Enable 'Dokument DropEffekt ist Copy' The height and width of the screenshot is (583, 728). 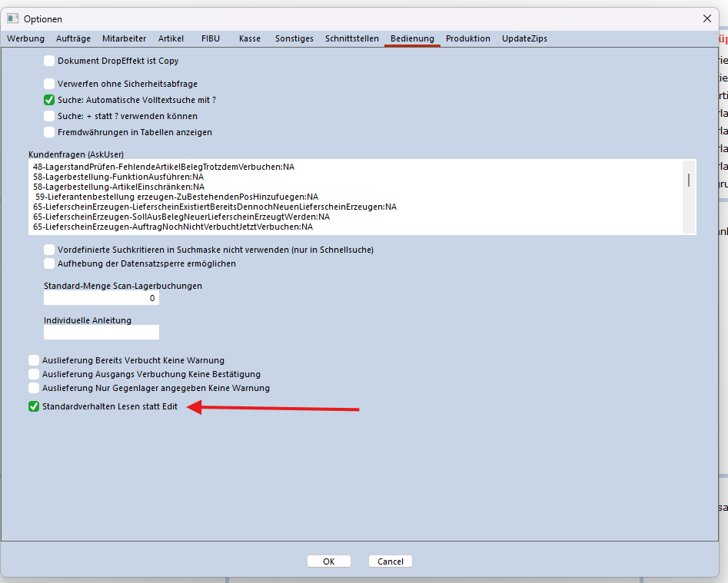click(x=48, y=60)
